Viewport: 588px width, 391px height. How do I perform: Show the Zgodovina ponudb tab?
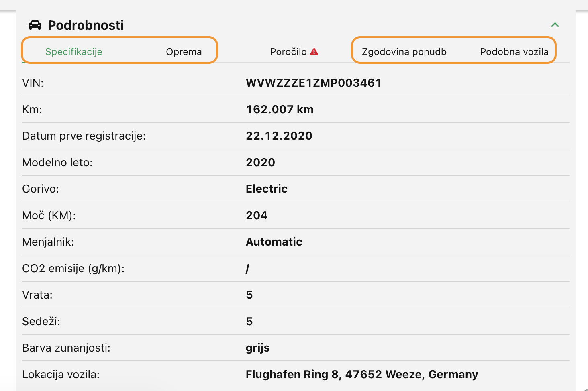pyautogui.click(x=404, y=52)
